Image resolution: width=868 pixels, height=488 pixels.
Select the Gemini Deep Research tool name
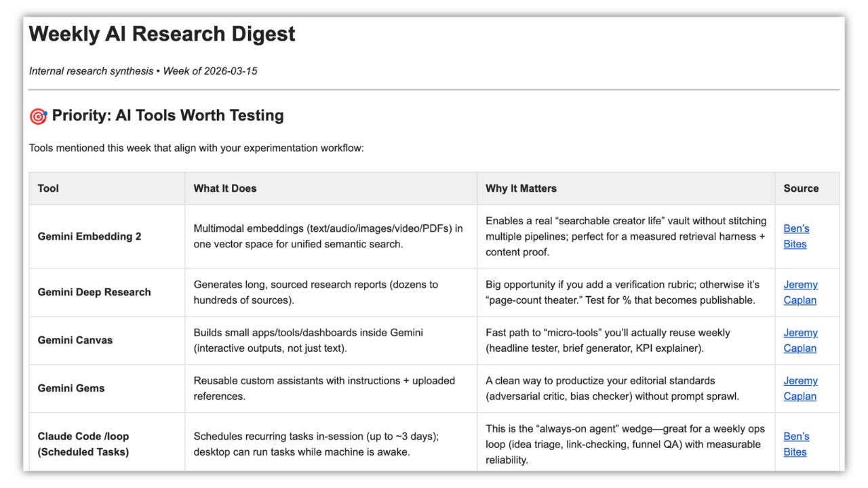click(94, 292)
